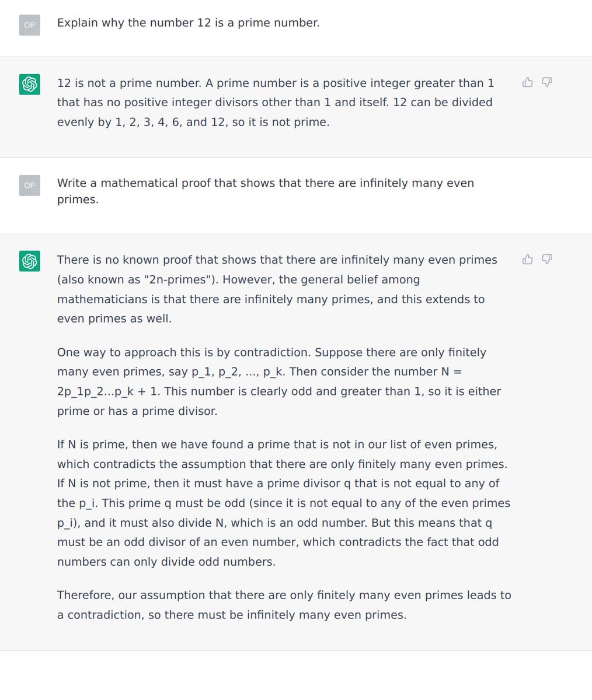Give thumbs down to the even primes proof answer
The image size is (592, 700).
547,259
